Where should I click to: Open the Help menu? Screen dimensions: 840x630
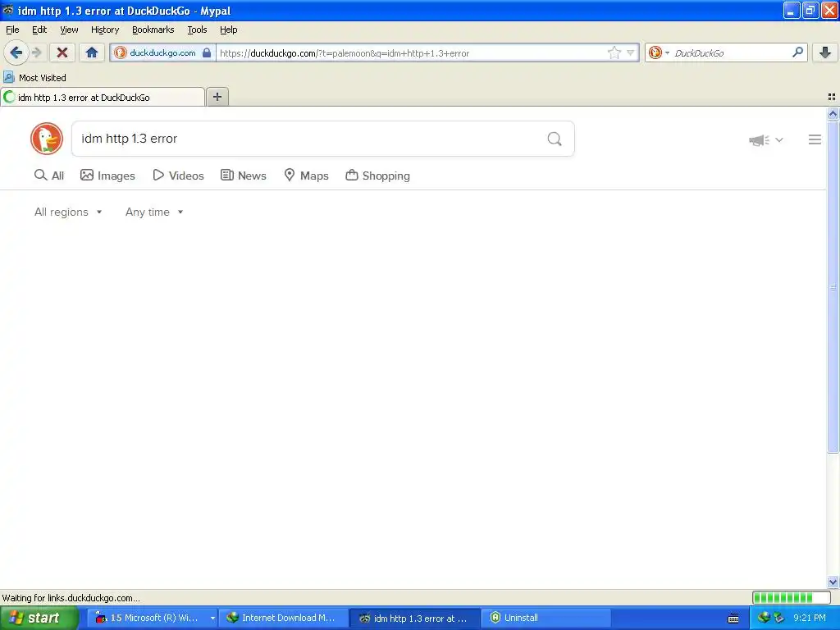(x=229, y=30)
